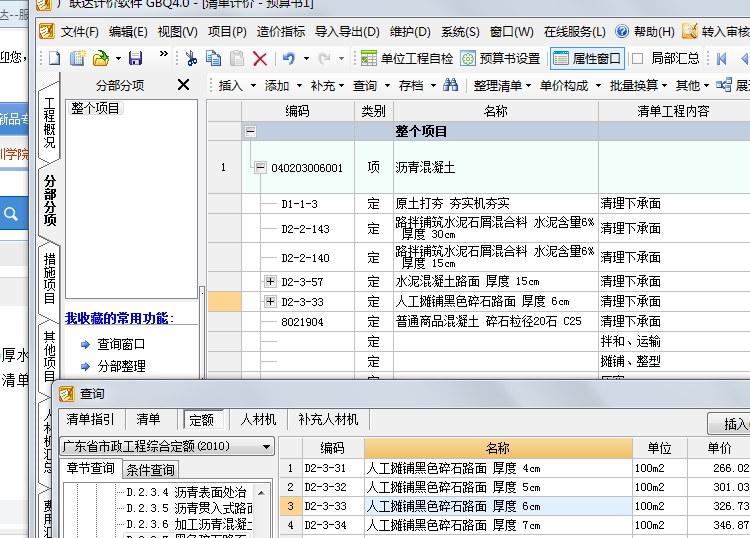Open the arrow beside the Open folder icon

118,59
